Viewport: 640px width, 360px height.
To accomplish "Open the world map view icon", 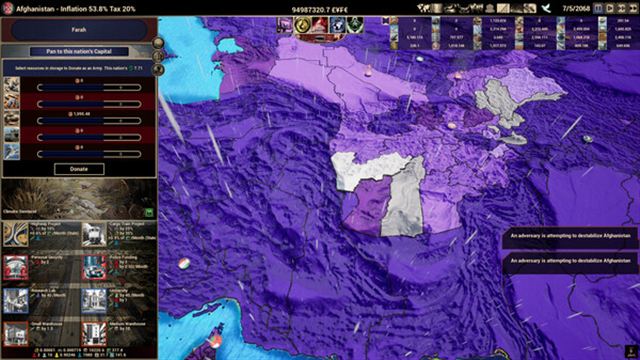I will tap(424, 8).
